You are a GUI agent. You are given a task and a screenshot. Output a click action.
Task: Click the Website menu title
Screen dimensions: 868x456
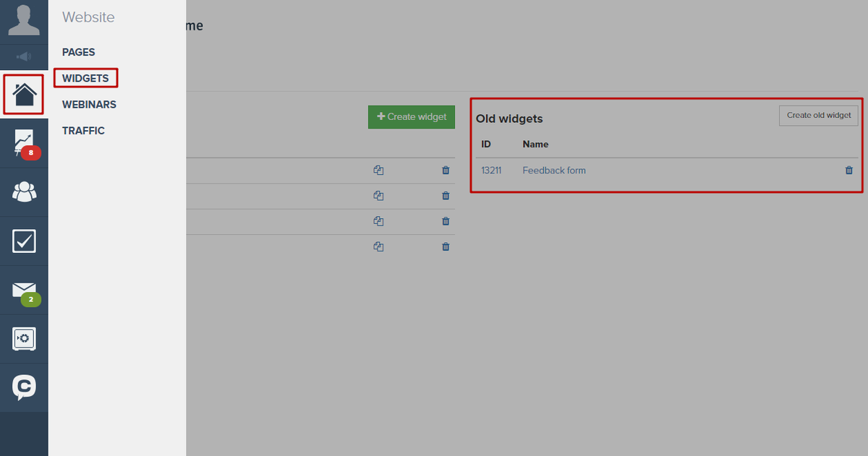[88, 17]
